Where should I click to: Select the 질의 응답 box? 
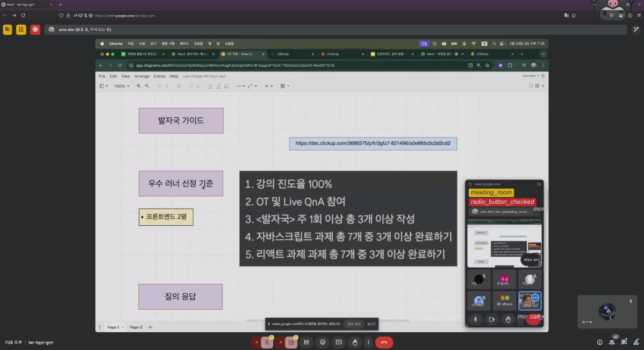click(x=181, y=297)
